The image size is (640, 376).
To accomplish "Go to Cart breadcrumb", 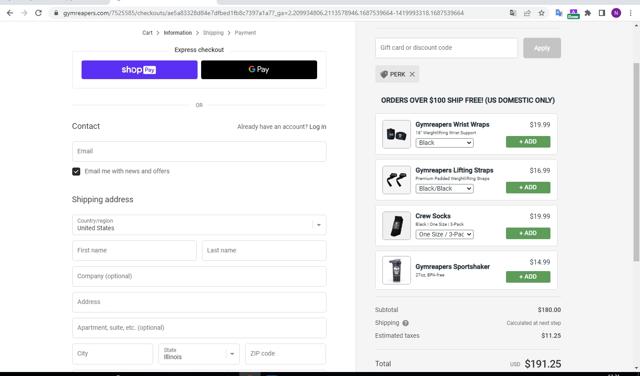I will (x=147, y=33).
